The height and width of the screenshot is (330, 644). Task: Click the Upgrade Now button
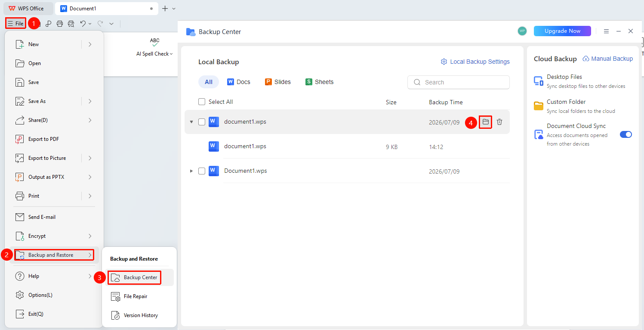point(562,31)
